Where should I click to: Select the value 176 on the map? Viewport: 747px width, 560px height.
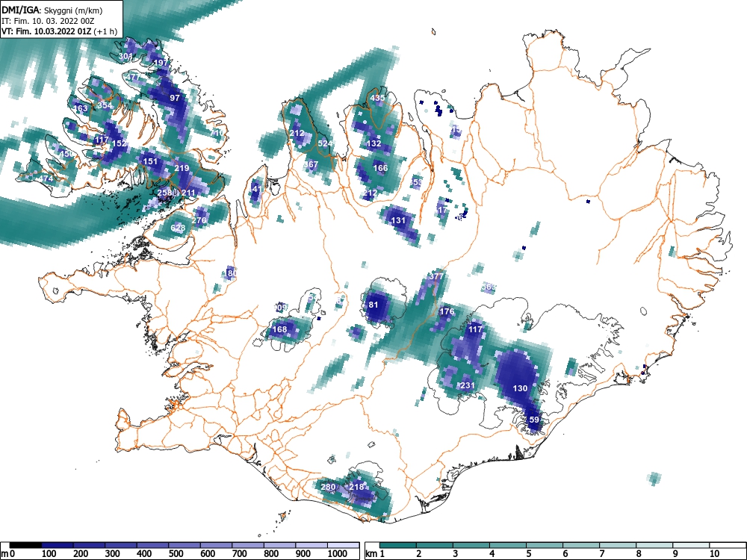click(447, 312)
